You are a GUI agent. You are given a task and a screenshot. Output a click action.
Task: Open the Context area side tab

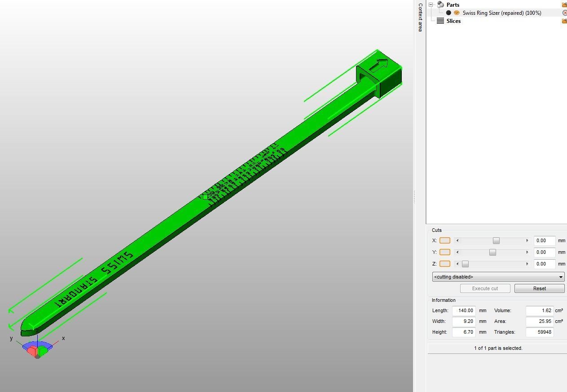click(420, 17)
